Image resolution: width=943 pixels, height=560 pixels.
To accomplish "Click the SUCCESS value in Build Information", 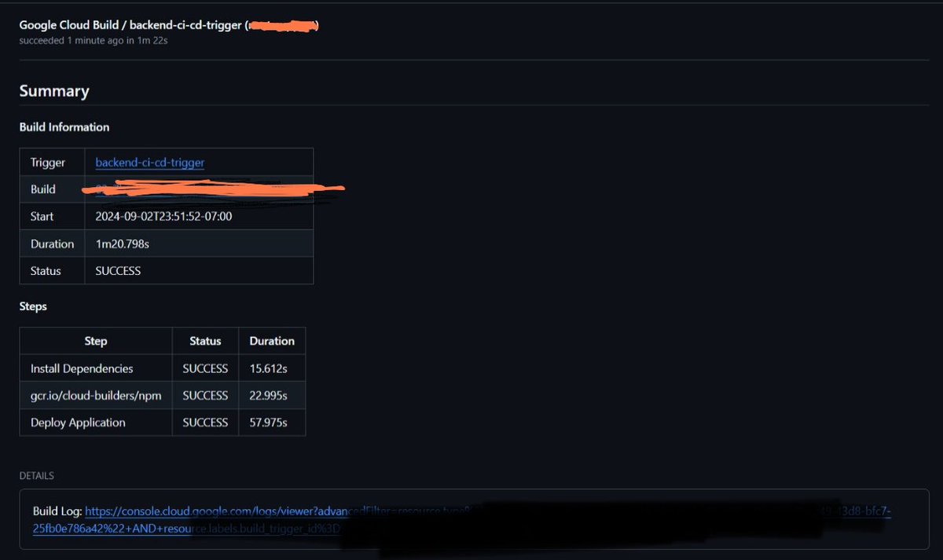I will (x=118, y=271).
